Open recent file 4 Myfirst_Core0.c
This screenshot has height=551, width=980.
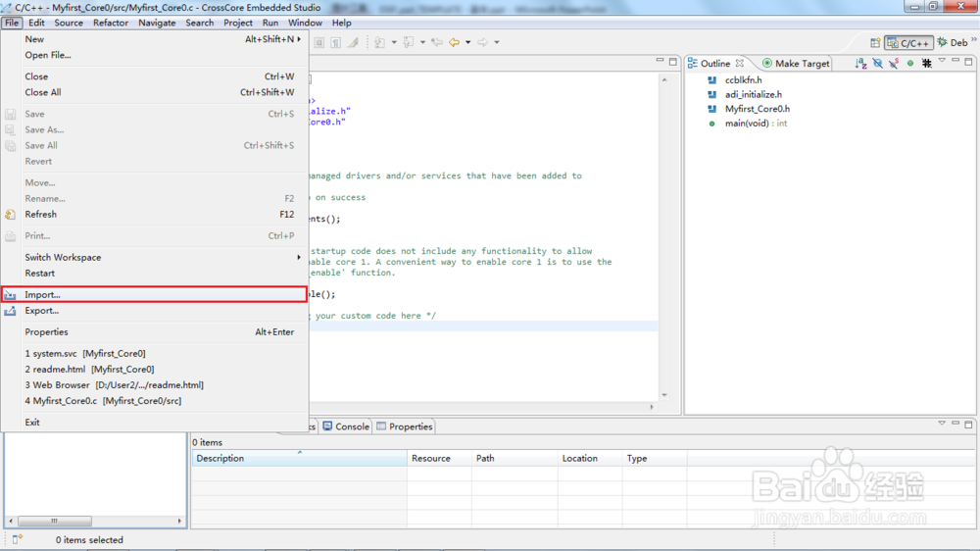pyautogui.click(x=155, y=401)
